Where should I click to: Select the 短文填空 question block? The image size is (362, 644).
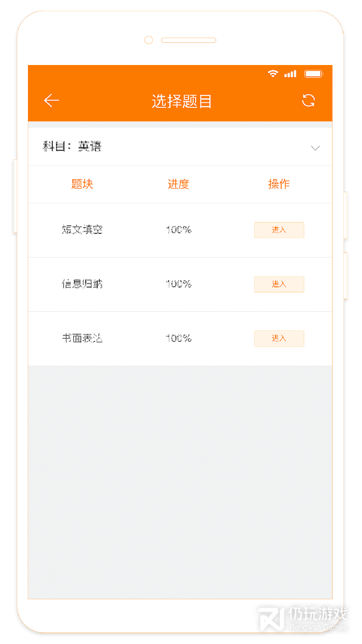(82, 230)
